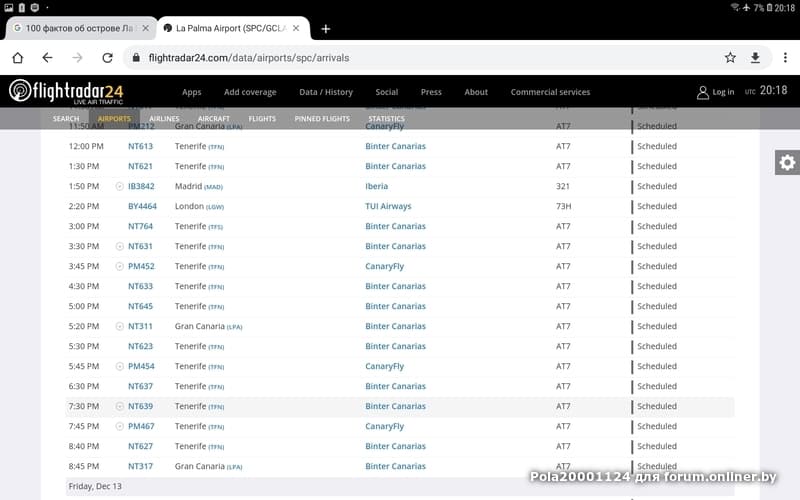
Task: Click the '1:50 PM' arrival time
Action: coord(84,186)
